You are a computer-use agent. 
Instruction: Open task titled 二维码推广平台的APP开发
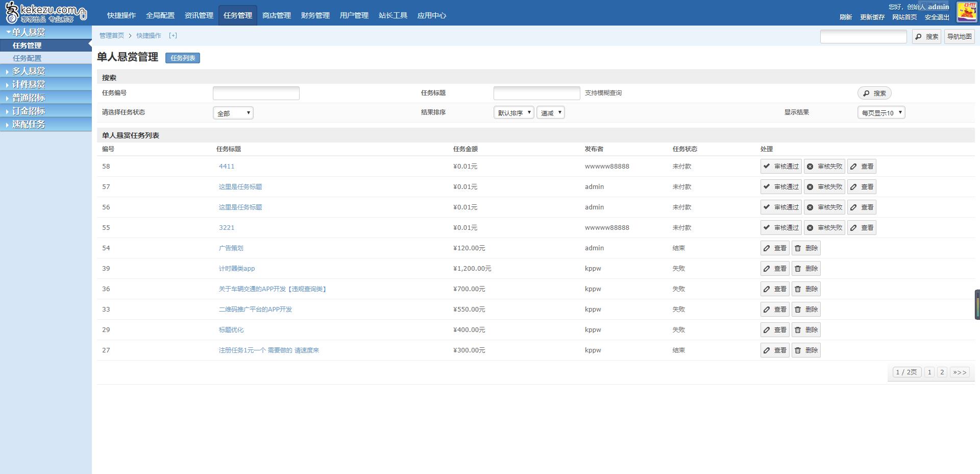click(255, 309)
